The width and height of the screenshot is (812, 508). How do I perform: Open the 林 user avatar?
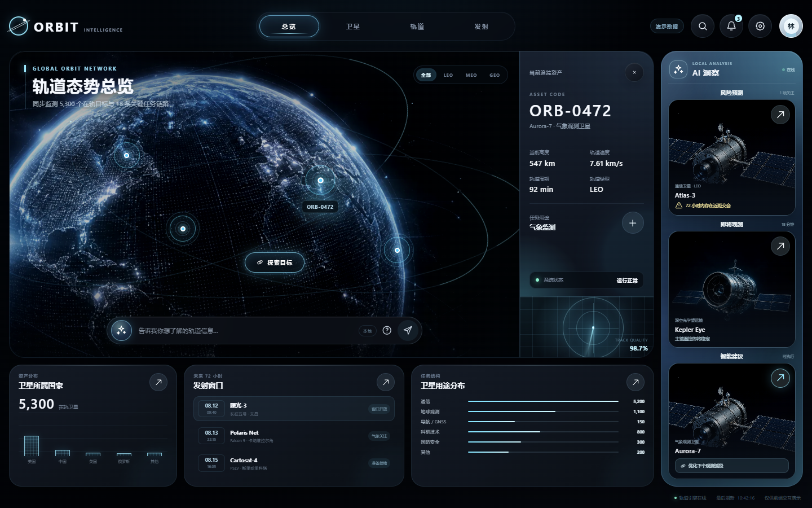click(791, 26)
